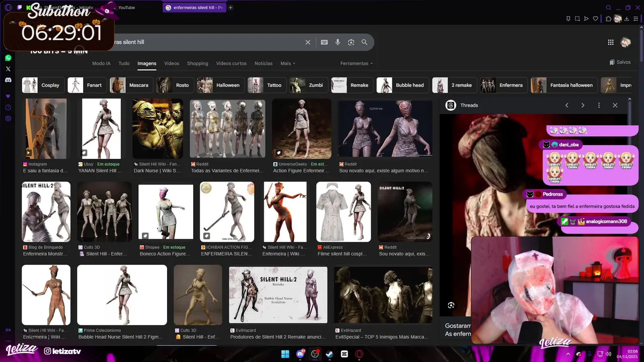Image resolution: width=644 pixels, height=362 pixels.
Task: Open the sidebar History clock icon
Action: [x=8, y=108]
